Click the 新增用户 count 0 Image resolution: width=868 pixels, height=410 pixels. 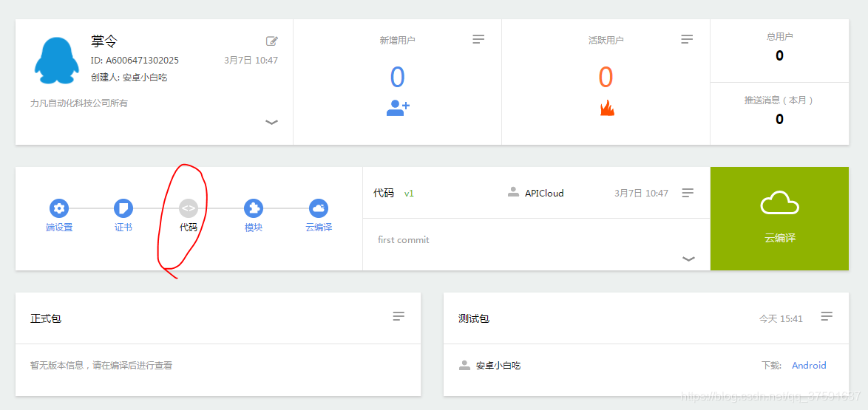[398, 77]
